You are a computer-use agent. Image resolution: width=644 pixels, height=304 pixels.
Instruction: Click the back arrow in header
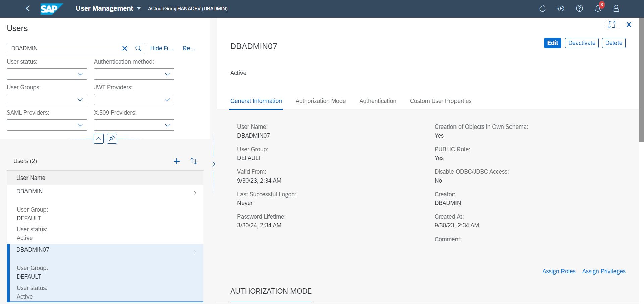(x=28, y=8)
